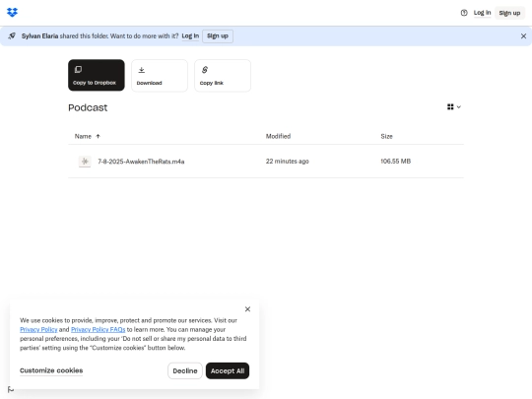
Task: Dismiss the blue shared-folder banner
Action: 523,36
